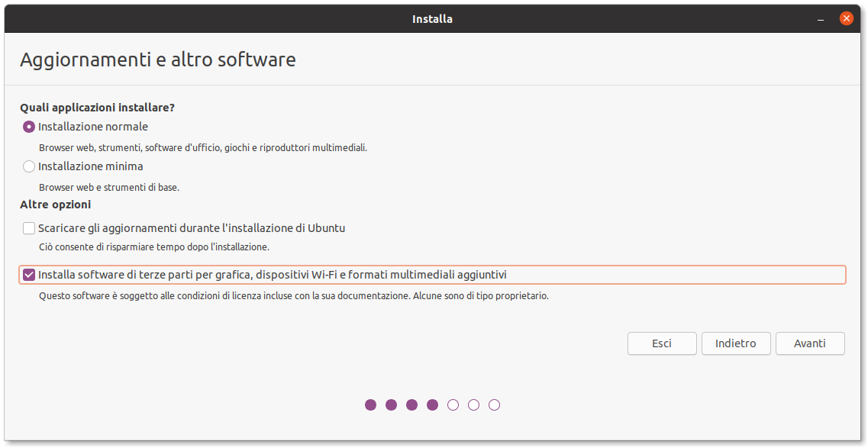Click the third filled progress dot
The width and height of the screenshot is (868, 448).
click(412, 405)
